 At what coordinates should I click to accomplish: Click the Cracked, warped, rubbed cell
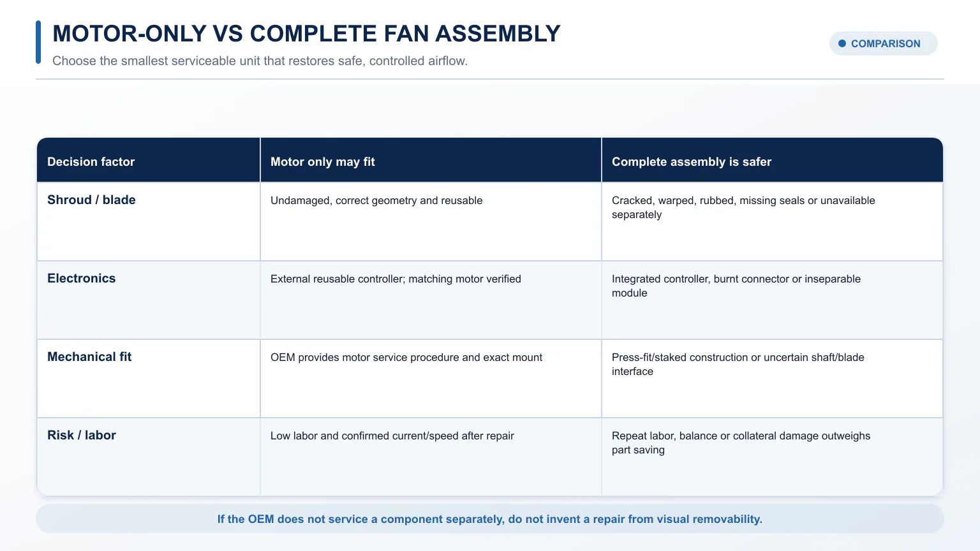coord(773,222)
